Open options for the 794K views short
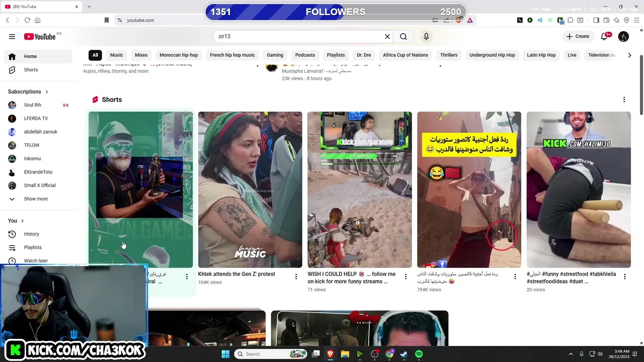 pyautogui.click(x=515, y=277)
